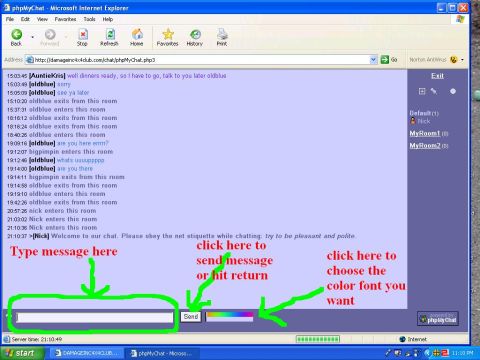The width and height of the screenshot is (480, 360).
Task: Click the wrench-like icon under Exit
Action: [434, 91]
